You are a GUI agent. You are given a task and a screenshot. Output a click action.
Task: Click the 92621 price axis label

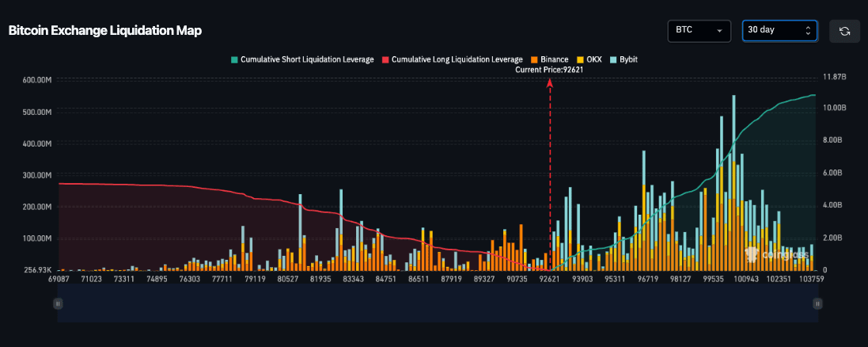[x=549, y=280]
